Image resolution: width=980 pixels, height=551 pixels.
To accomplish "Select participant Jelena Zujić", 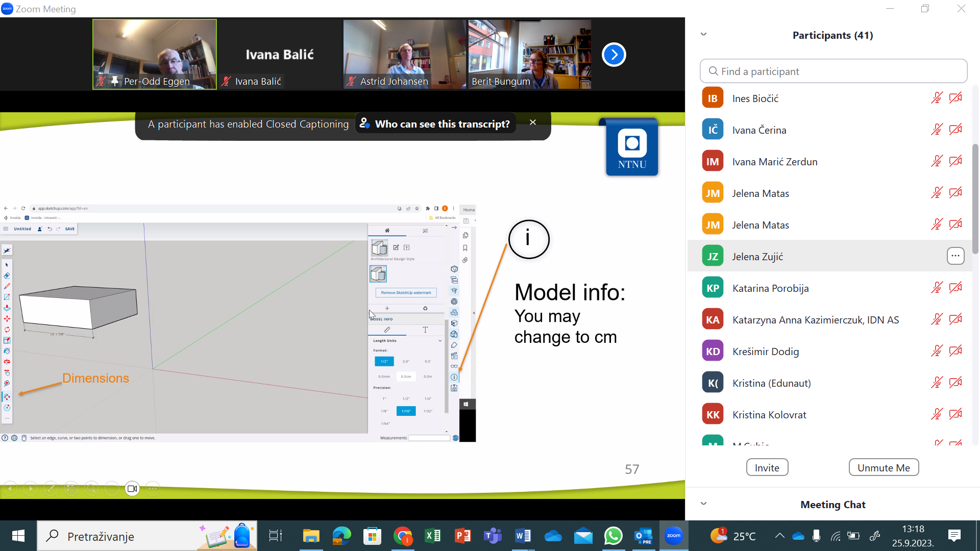I will click(x=829, y=256).
